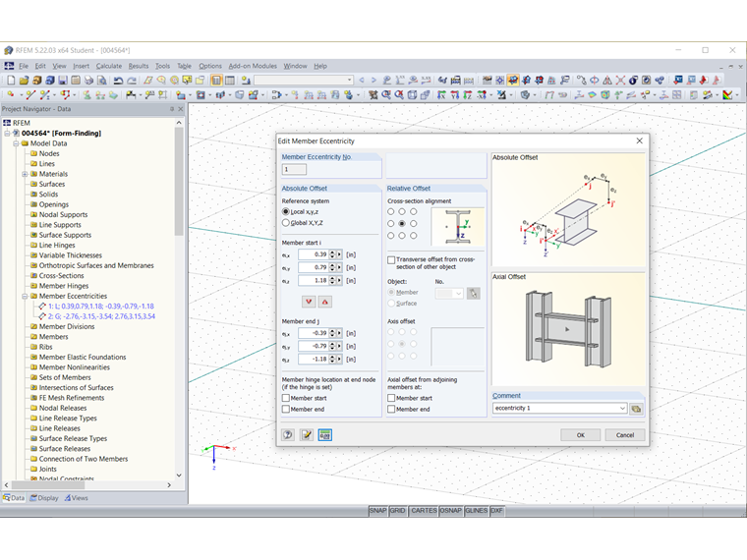The width and height of the screenshot is (747, 560).
Task: Check Member end under Axial offset
Action: pos(391,409)
